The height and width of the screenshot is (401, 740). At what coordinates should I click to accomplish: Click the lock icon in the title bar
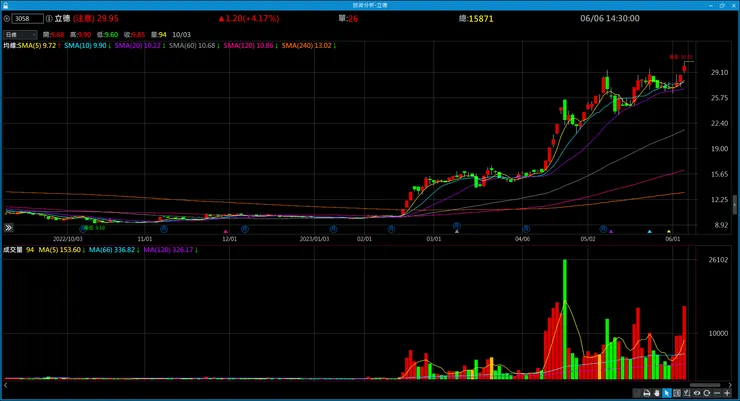click(5, 5)
